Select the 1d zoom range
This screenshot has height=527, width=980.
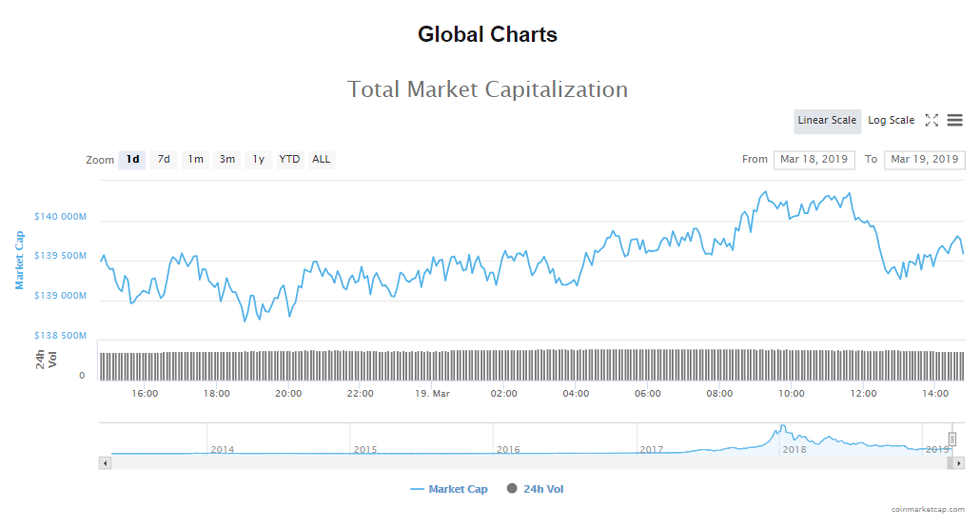[x=132, y=160]
